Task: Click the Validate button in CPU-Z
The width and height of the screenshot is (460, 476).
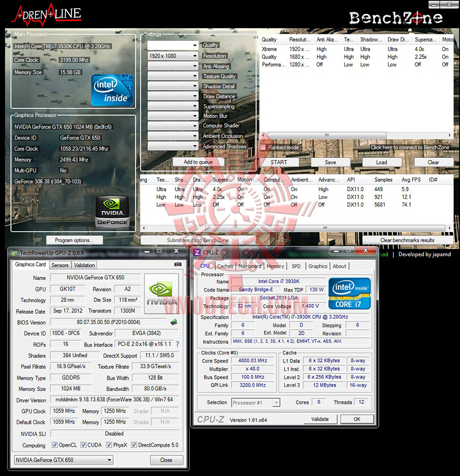Action: 320,419
